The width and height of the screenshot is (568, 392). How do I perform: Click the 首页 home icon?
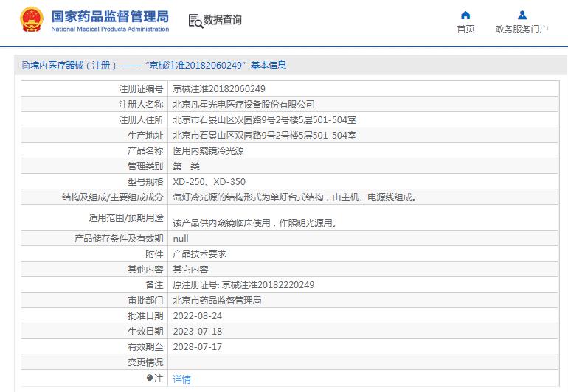click(465, 15)
